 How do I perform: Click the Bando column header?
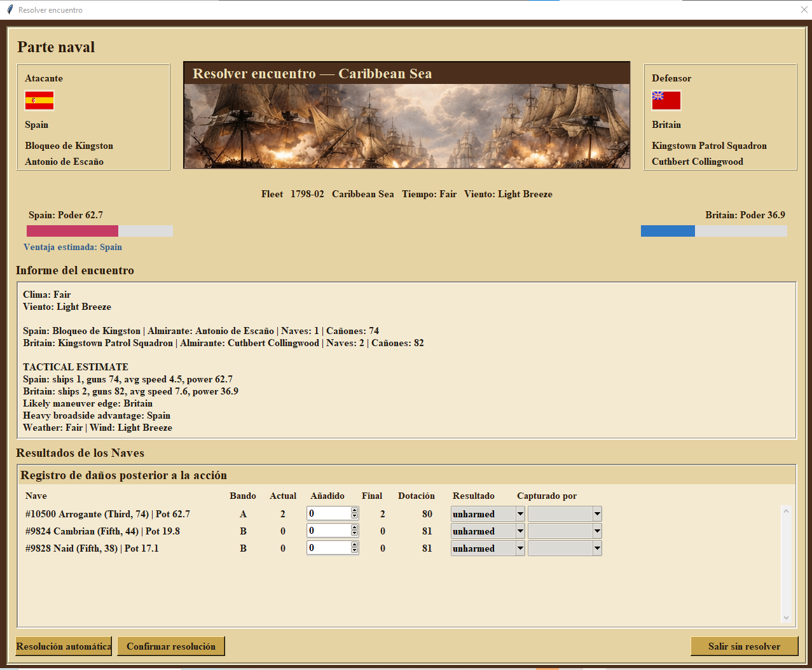point(243,496)
